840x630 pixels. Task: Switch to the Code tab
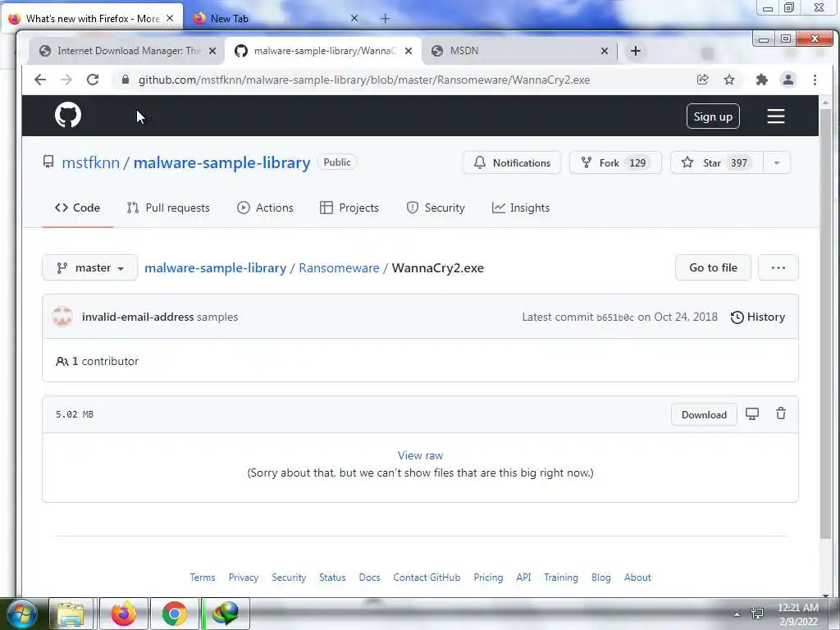tap(78, 208)
